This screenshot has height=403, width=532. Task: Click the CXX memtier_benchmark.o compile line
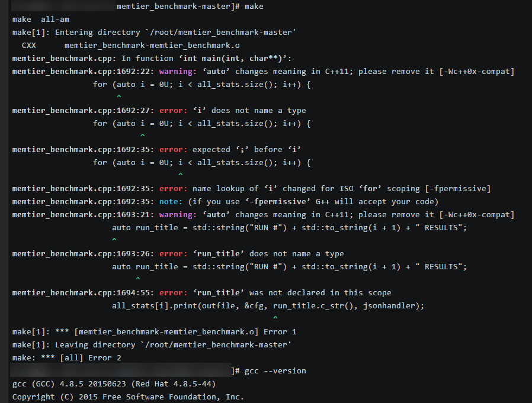(x=130, y=46)
